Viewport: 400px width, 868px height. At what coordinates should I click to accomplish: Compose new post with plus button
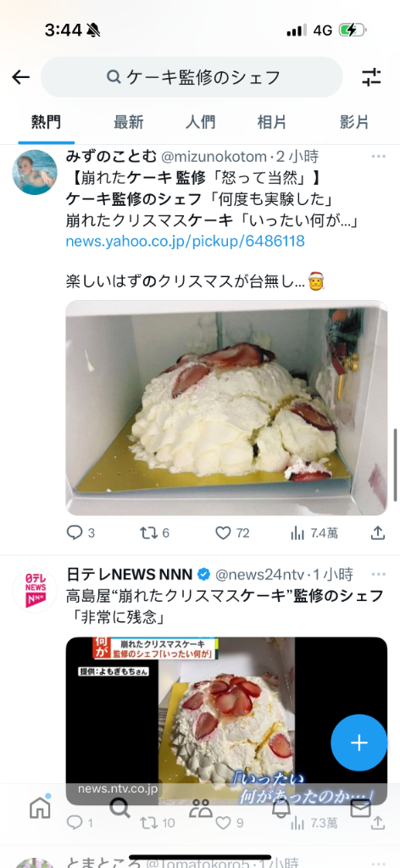(359, 743)
